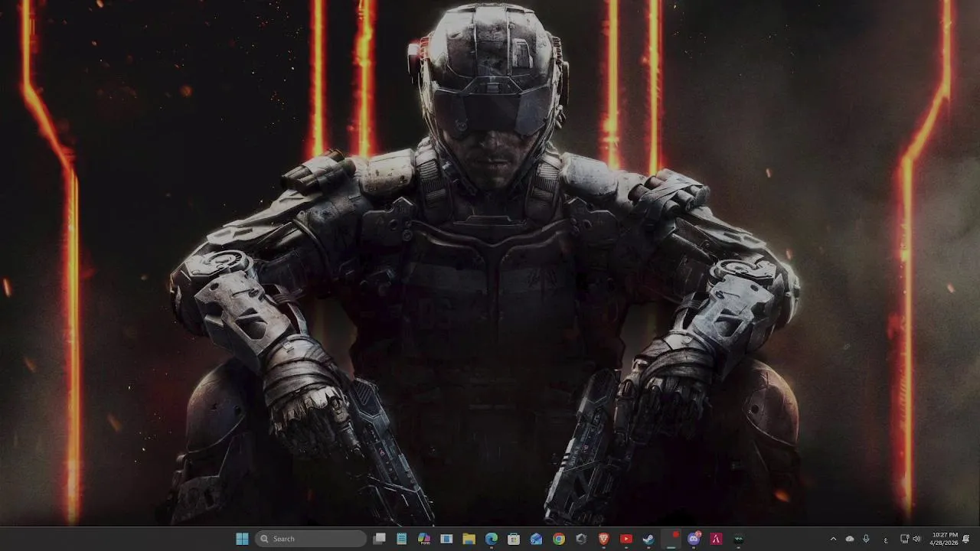The width and height of the screenshot is (980, 551).
Task: Open the Notepad taskbar icon
Action: (x=401, y=539)
